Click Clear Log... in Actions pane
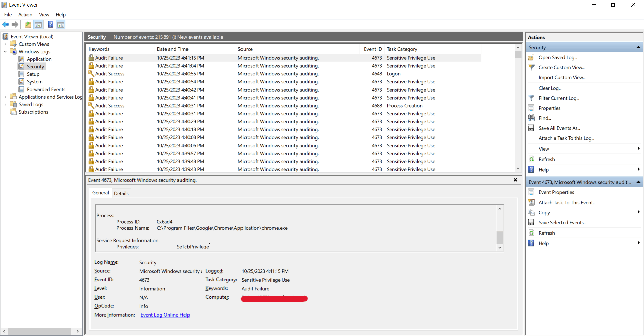The image size is (644, 336). coord(550,88)
